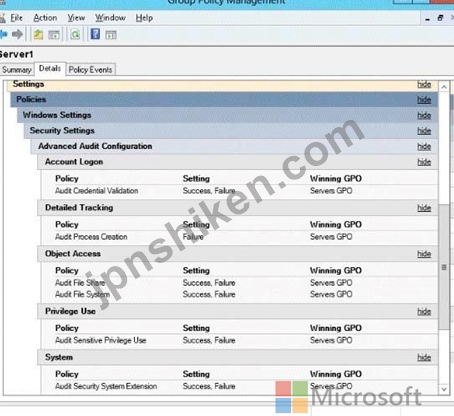454x416 pixels.
Task: Hide the Advanced Audit Configuration section
Action: pos(424,147)
